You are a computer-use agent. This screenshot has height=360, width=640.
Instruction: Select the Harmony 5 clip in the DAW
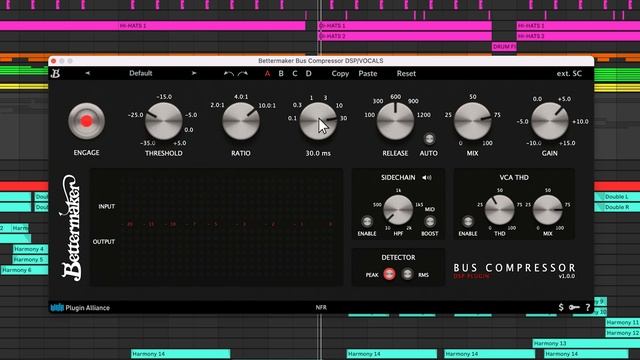(30, 260)
